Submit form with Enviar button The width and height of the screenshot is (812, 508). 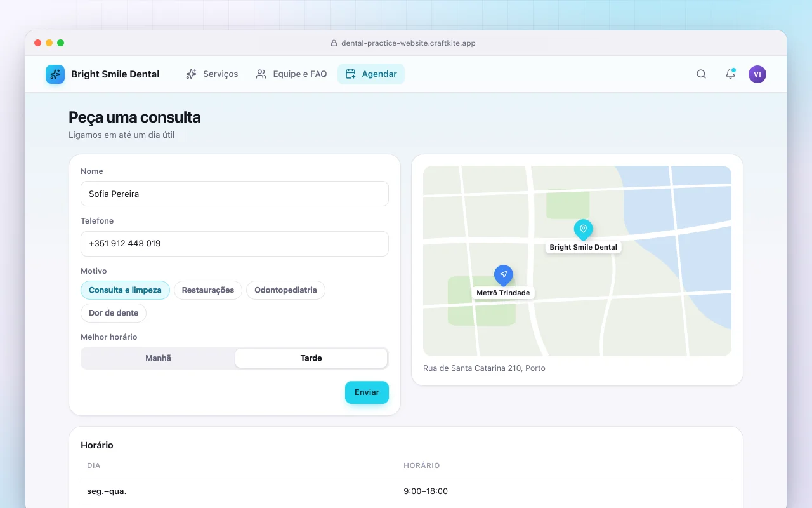click(x=367, y=392)
